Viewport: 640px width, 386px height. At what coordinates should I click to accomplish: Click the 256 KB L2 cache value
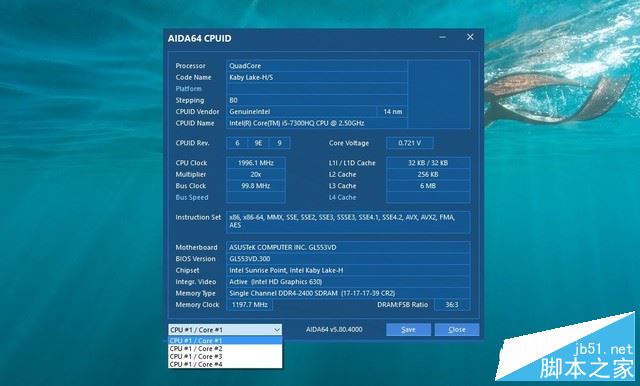coord(428,174)
